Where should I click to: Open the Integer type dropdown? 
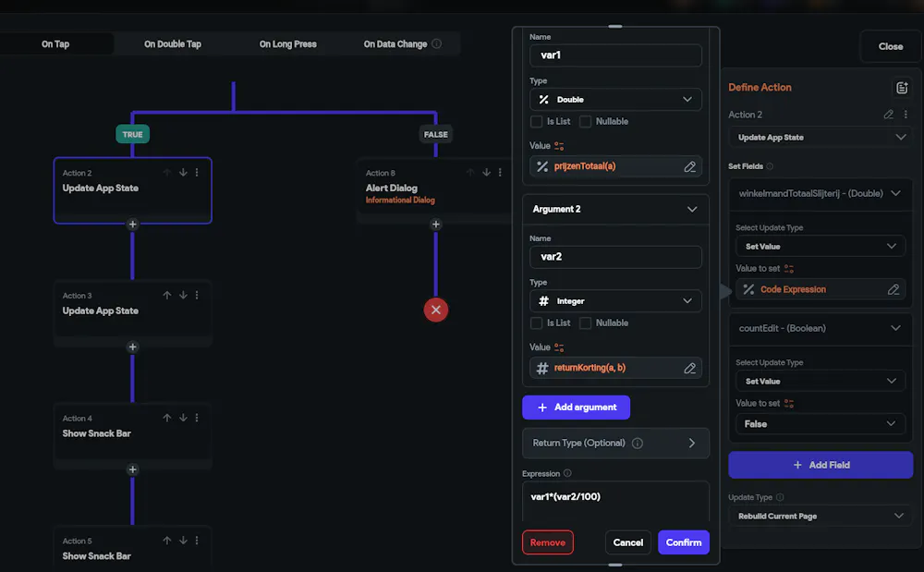(615, 301)
